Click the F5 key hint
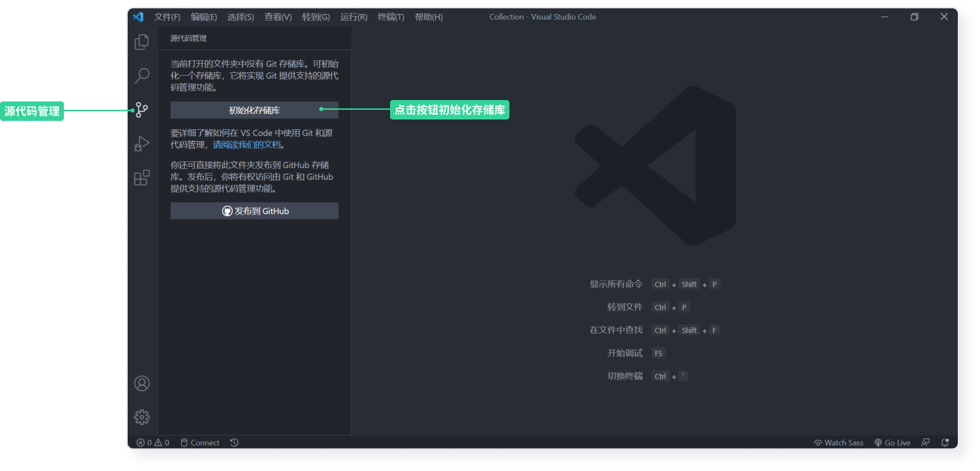 tap(659, 353)
